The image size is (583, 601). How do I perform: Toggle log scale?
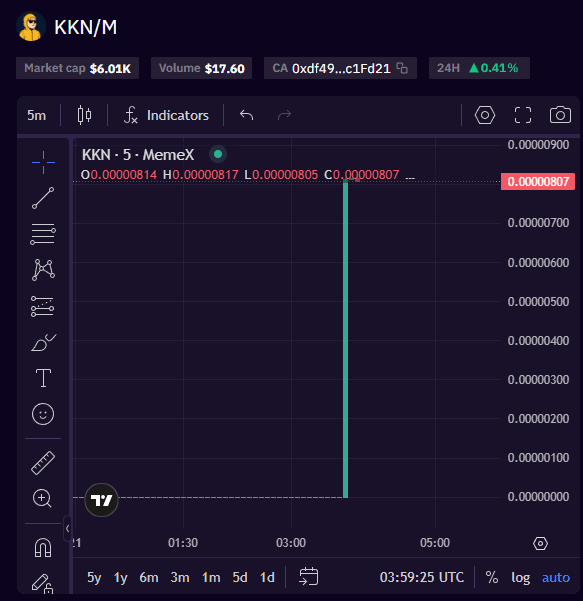[x=521, y=577]
